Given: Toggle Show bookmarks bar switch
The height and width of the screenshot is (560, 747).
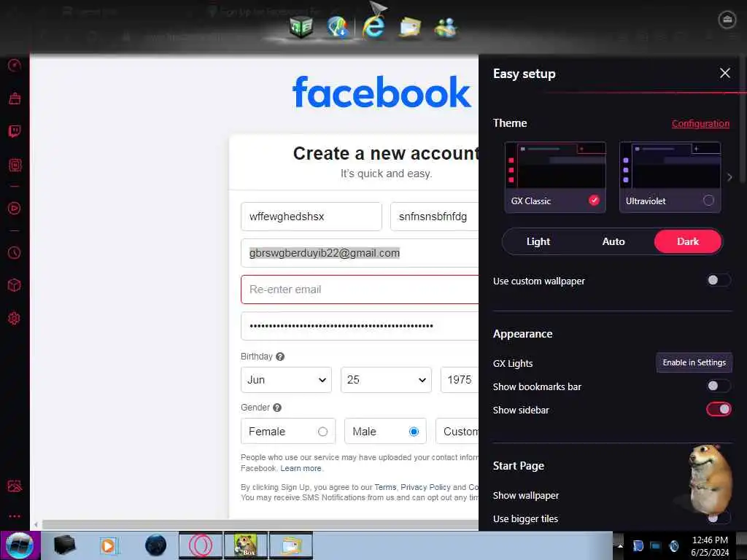Looking at the screenshot, I should click(x=719, y=386).
